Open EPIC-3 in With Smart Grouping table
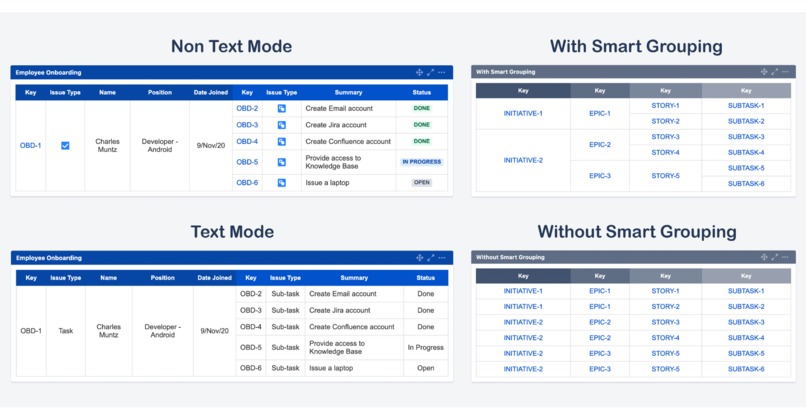Screen dimensions: 806x414 click(600, 176)
